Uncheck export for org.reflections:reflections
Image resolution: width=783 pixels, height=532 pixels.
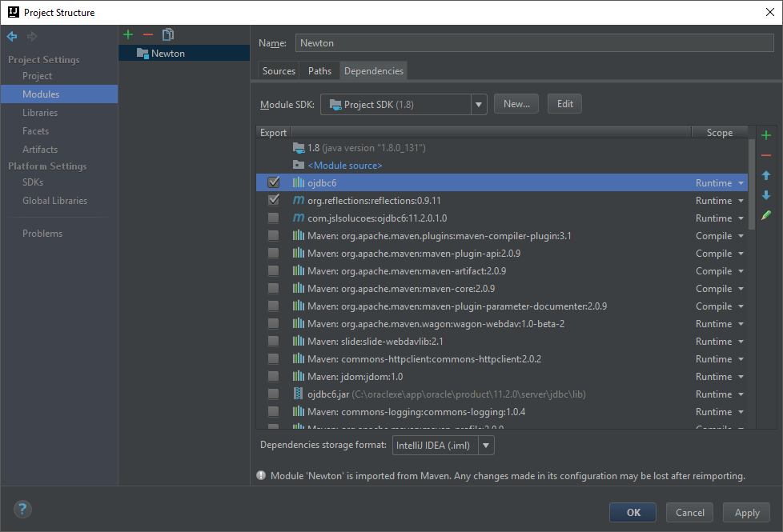(273, 200)
